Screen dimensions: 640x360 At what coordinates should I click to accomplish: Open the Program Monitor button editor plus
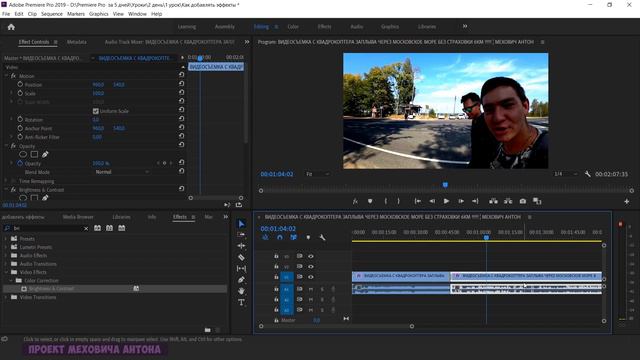click(627, 201)
